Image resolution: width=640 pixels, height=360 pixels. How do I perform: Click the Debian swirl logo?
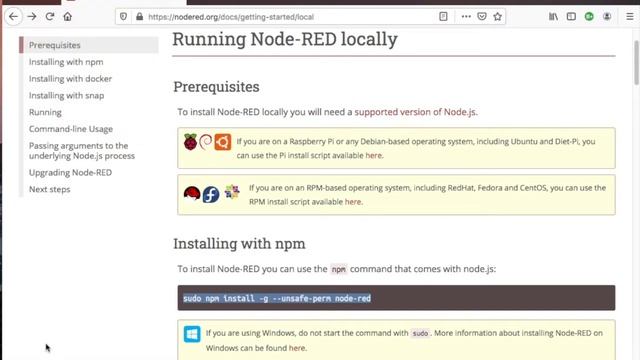click(206, 142)
